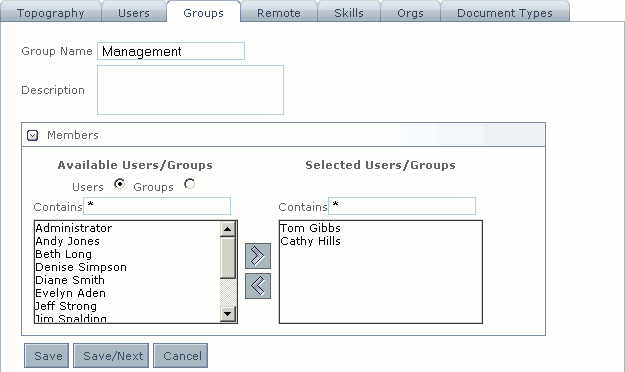Select the Groups radio button
The height and width of the screenshot is (372, 625).
coord(189,184)
